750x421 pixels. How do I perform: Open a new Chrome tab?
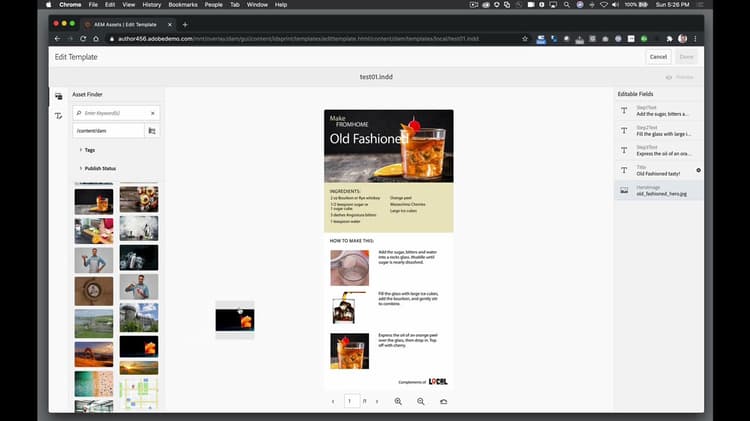tap(185, 24)
